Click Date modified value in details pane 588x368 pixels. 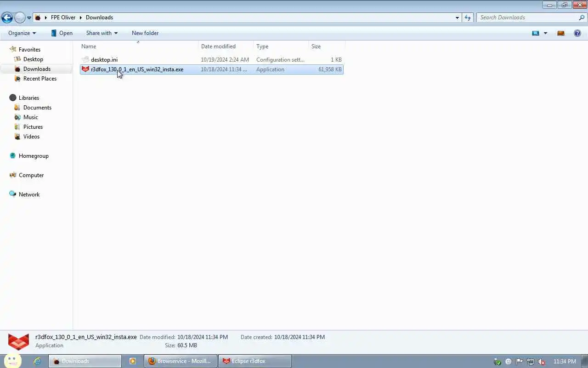(203, 337)
